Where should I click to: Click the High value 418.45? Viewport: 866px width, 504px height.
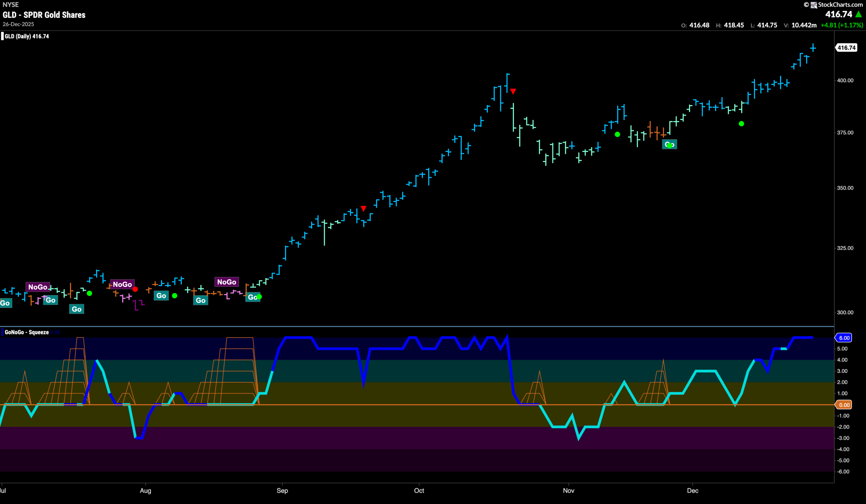click(x=734, y=25)
